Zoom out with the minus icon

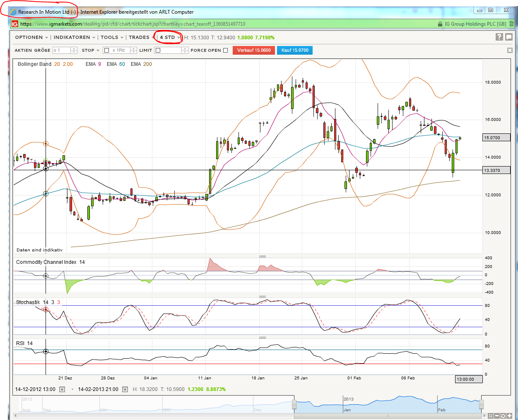coord(497,415)
